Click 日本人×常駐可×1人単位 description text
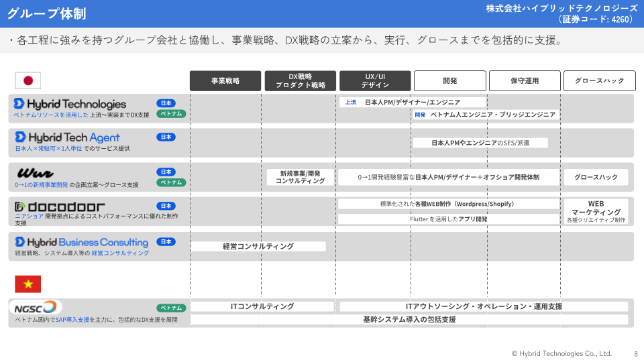 72,149
